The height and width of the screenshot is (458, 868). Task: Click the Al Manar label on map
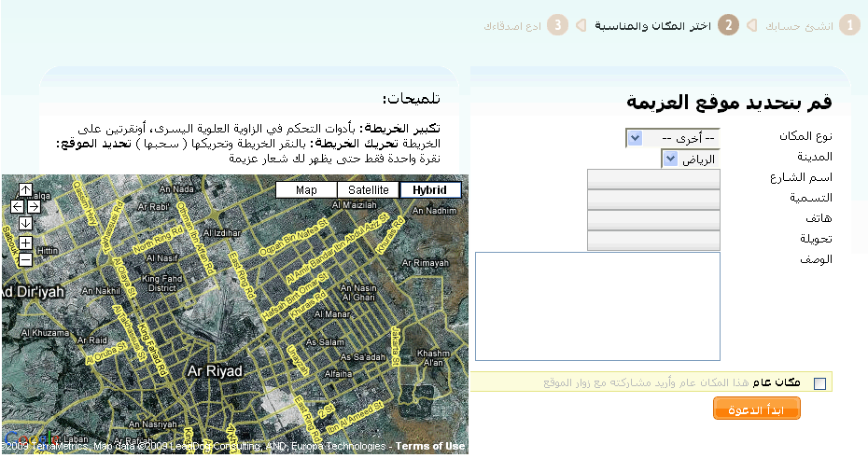331,313
